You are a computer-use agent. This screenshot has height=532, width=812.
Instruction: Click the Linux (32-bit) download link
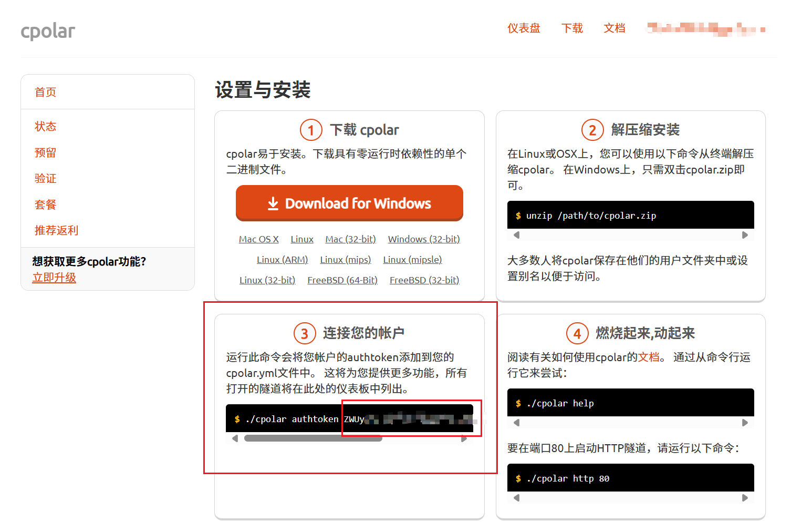(267, 280)
